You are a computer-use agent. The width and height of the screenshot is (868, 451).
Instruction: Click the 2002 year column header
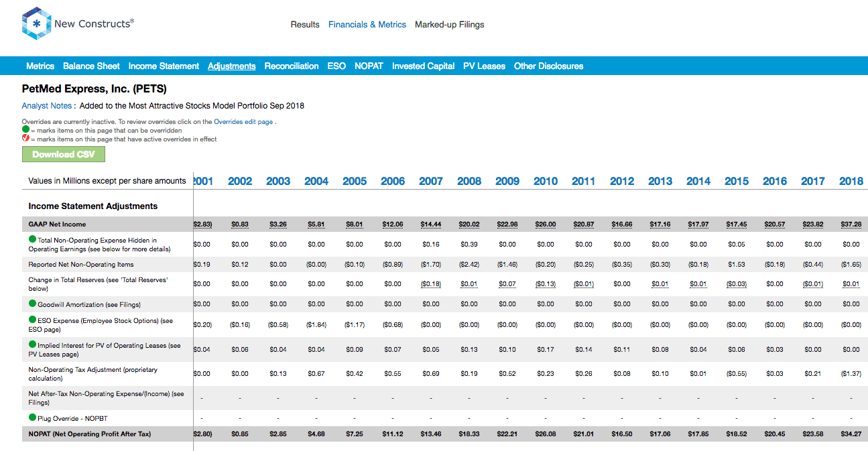tap(240, 181)
